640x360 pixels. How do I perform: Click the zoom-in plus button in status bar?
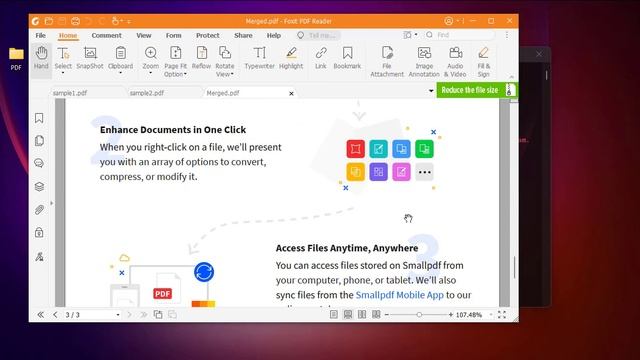451,315
